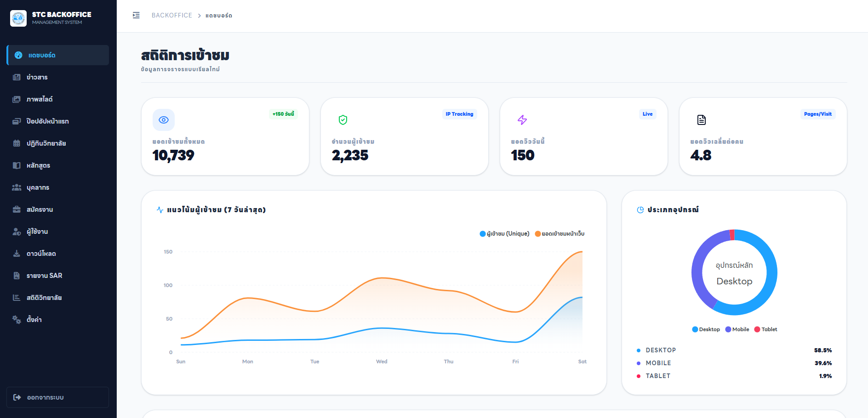This screenshot has height=418, width=868.
Task: Toggle the Desktop donut legend
Action: (706, 329)
